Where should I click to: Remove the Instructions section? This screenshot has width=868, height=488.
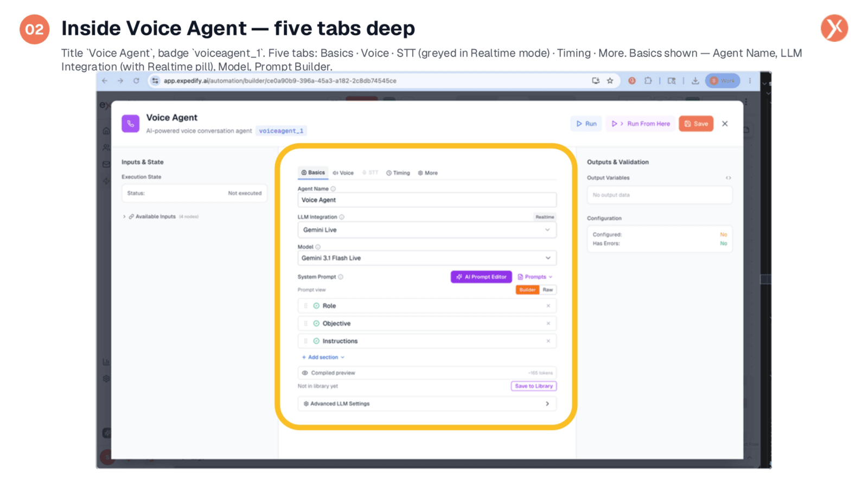pyautogui.click(x=548, y=341)
